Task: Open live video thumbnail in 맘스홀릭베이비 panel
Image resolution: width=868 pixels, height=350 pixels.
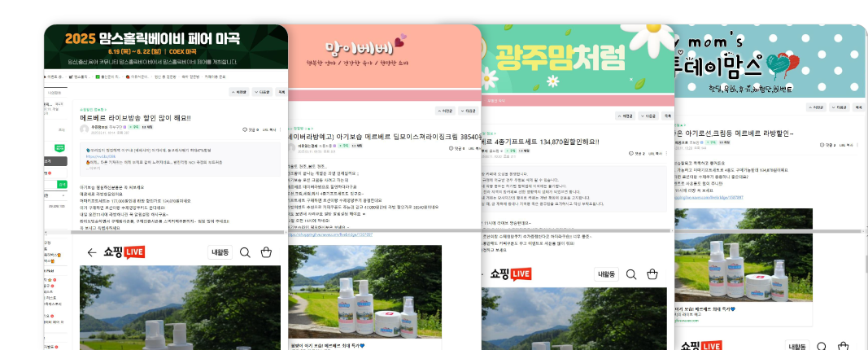Action: point(180,308)
